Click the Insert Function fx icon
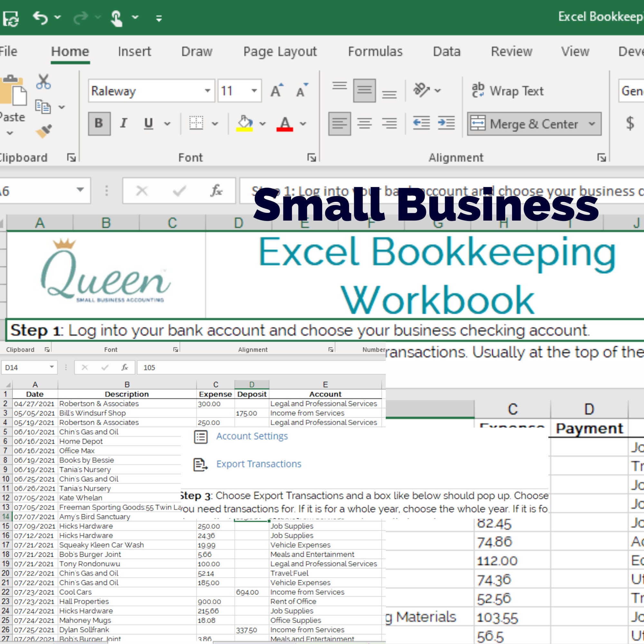The height and width of the screenshot is (644, 644). coord(217,191)
